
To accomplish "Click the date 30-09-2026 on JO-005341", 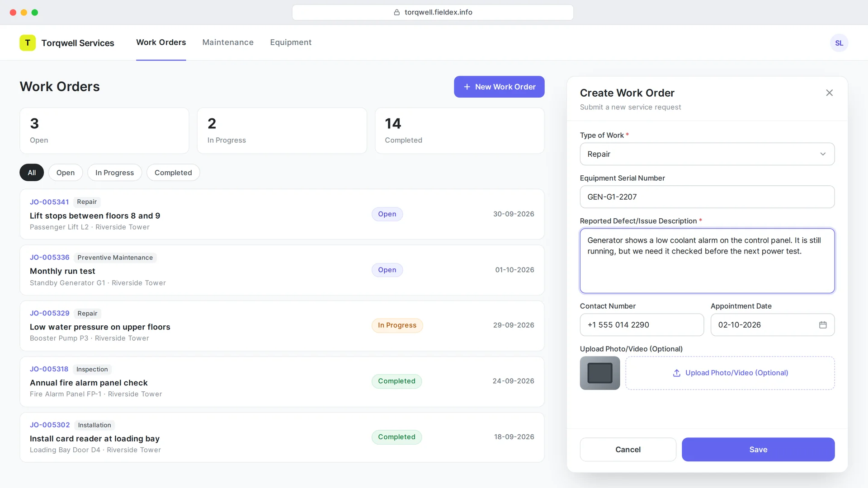I will tap(514, 214).
